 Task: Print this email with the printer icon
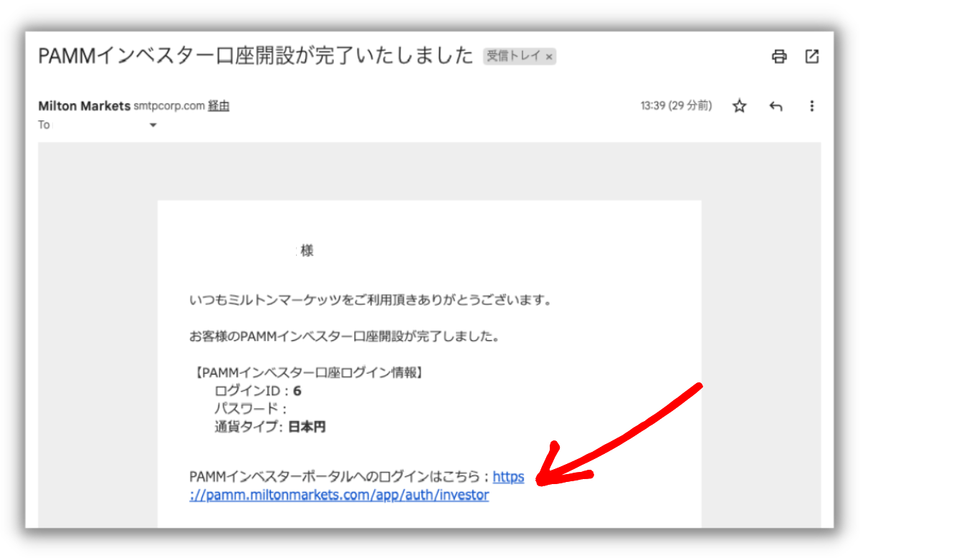pyautogui.click(x=779, y=57)
